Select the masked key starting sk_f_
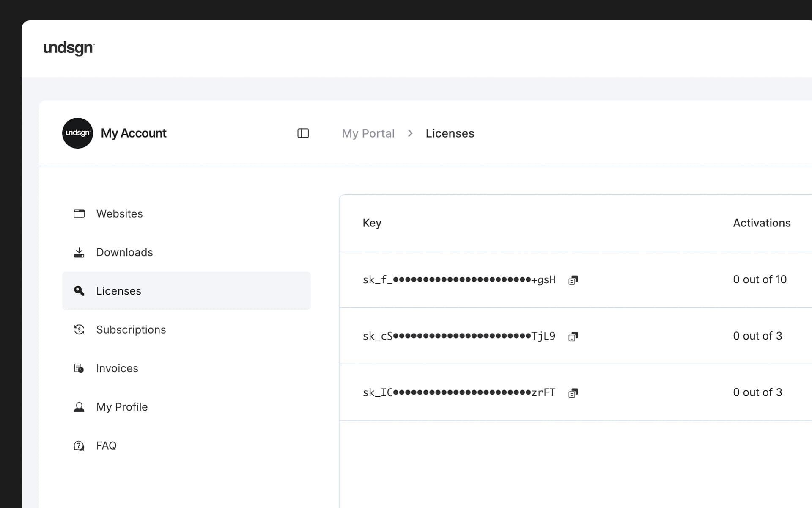This screenshot has width=812, height=508. point(459,280)
